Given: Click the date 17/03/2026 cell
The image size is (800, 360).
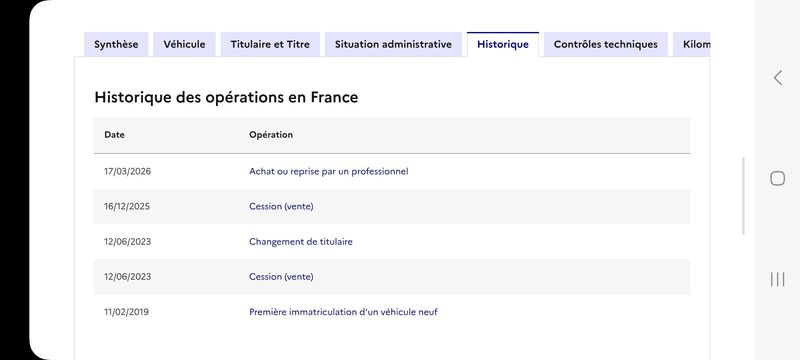Looking at the screenshot, I should (x=128, y=171).
